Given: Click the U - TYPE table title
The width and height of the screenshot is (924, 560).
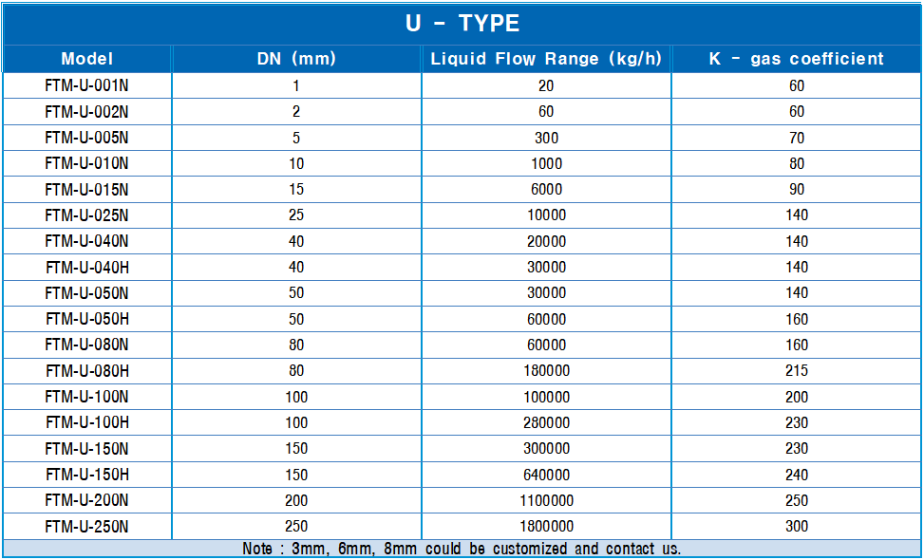Looking at the screenshot, I should point(462,24).
